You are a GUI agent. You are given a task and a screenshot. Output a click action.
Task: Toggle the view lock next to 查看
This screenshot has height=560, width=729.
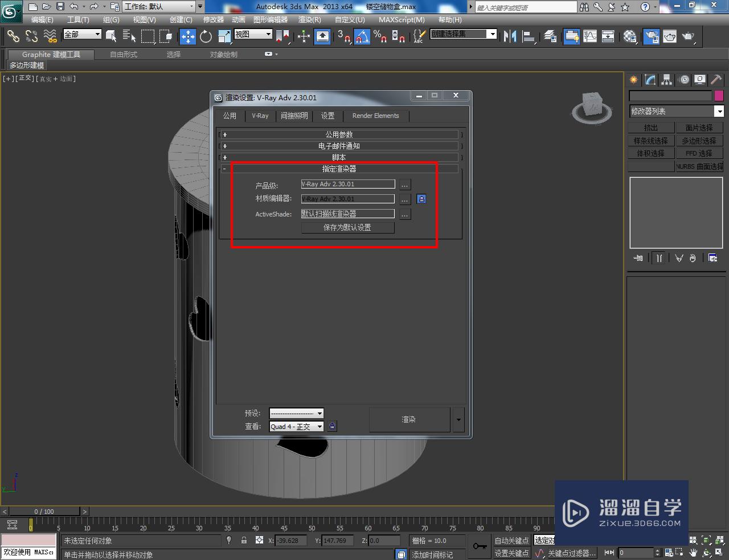click(x=333, y=426)
